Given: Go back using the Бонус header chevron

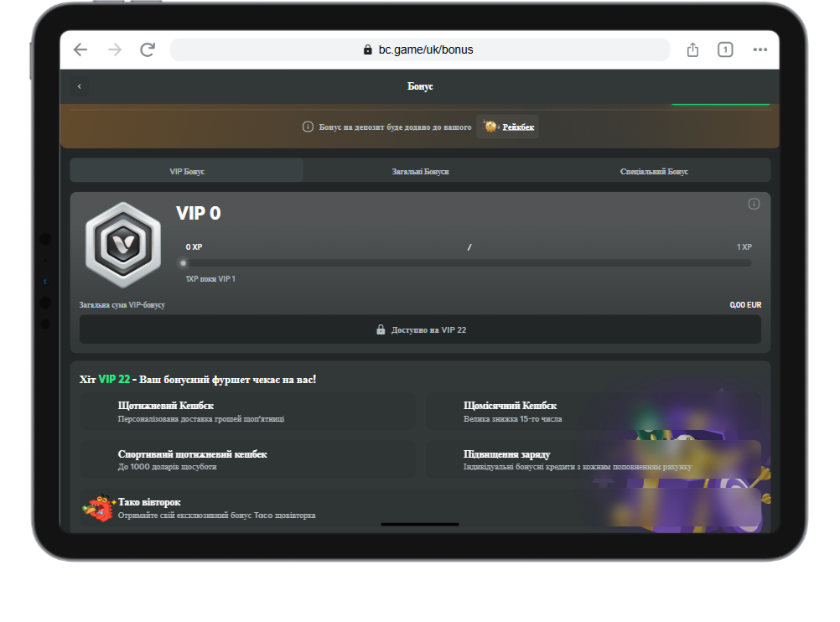Looking at the screenshot, I should pyautogui.click(x=80, y=86).
